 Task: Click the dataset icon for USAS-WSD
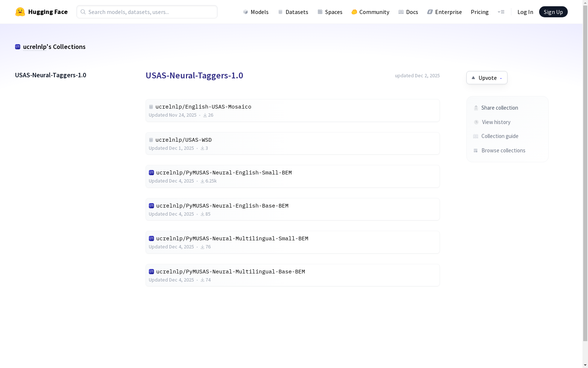pyautogui.click(x=151, y=140)
